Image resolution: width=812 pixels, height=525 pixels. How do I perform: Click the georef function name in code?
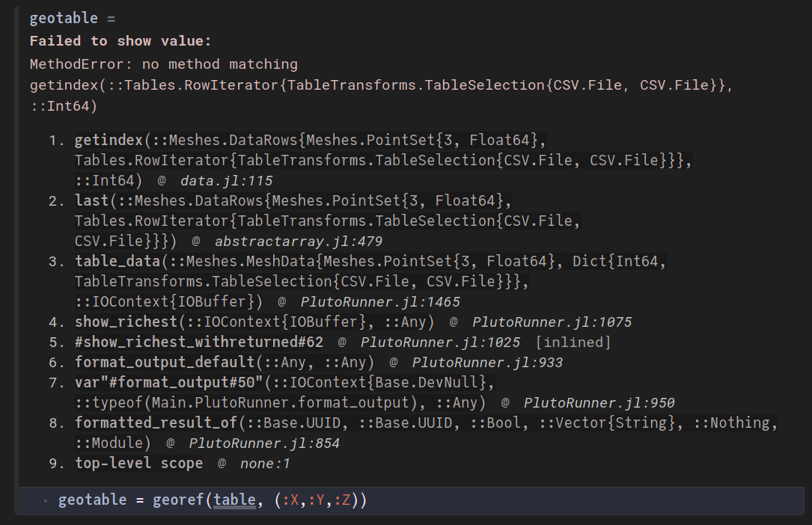point(178,500)
